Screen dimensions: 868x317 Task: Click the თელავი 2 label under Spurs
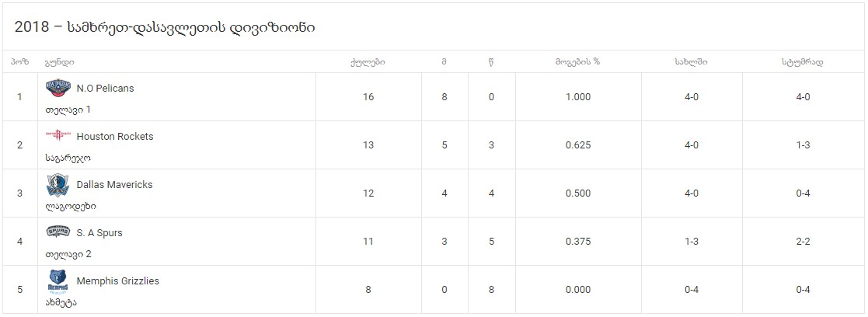(x=68, y=255)
